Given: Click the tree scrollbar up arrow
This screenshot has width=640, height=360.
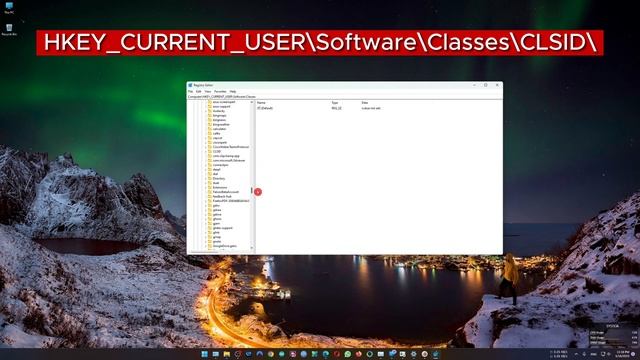Looking at the screenshot, I should pos(252,102).
